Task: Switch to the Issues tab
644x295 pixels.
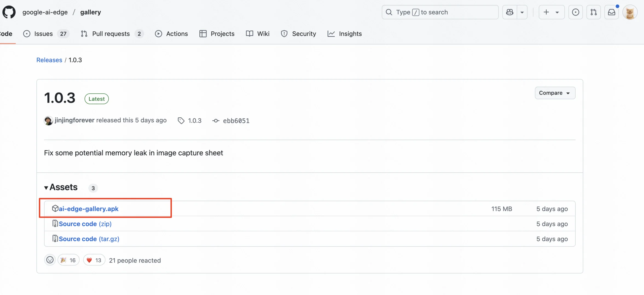Action: tap(44, 34)
